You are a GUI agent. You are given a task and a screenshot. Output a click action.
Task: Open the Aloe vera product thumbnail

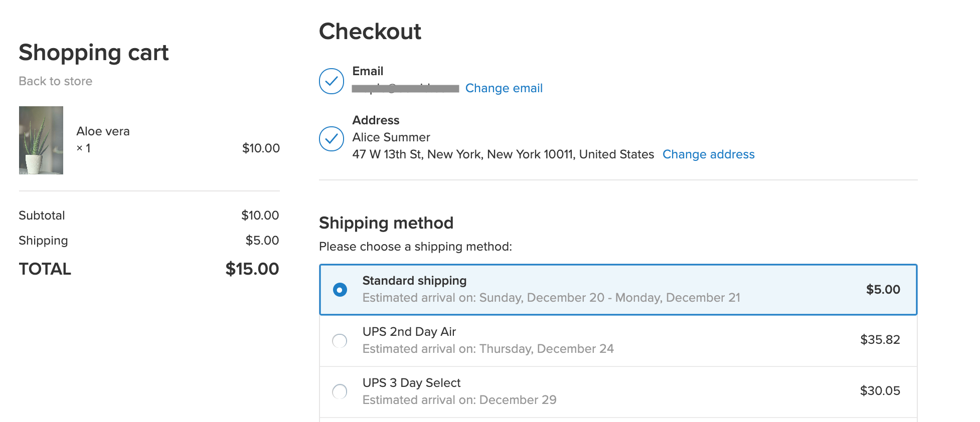point(41,140)
